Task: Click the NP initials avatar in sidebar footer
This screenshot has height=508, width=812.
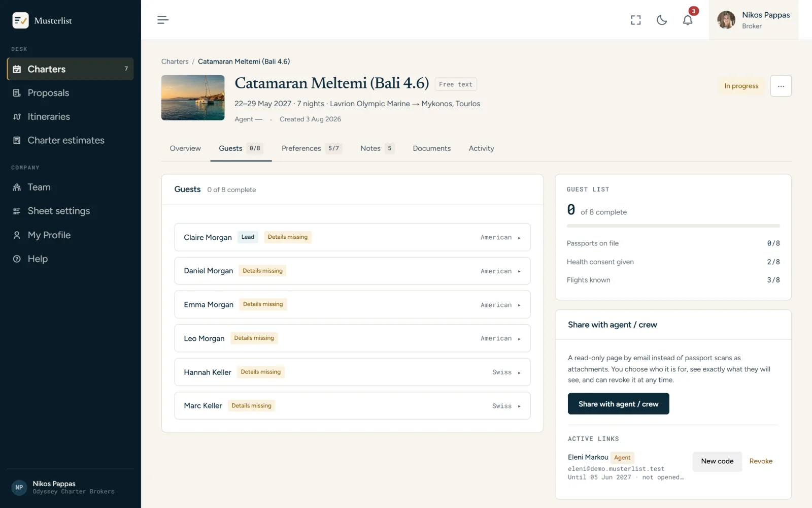Action: click(19, 487)
